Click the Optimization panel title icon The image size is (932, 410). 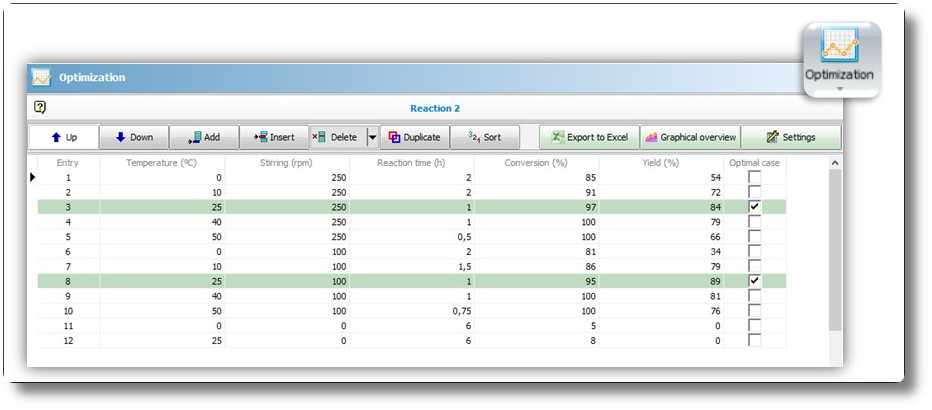coord(41,77)
